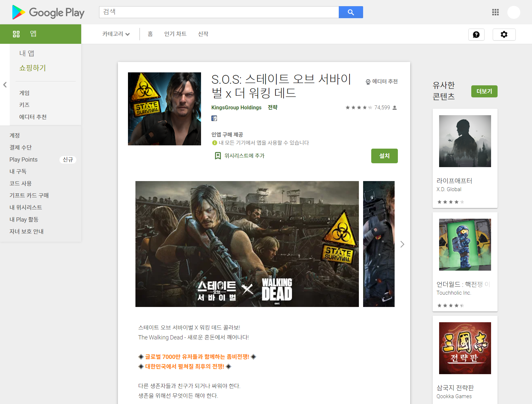532x404 pixels.
Task: Open Touchholic Inc. developer link
Action: [454, 293]
